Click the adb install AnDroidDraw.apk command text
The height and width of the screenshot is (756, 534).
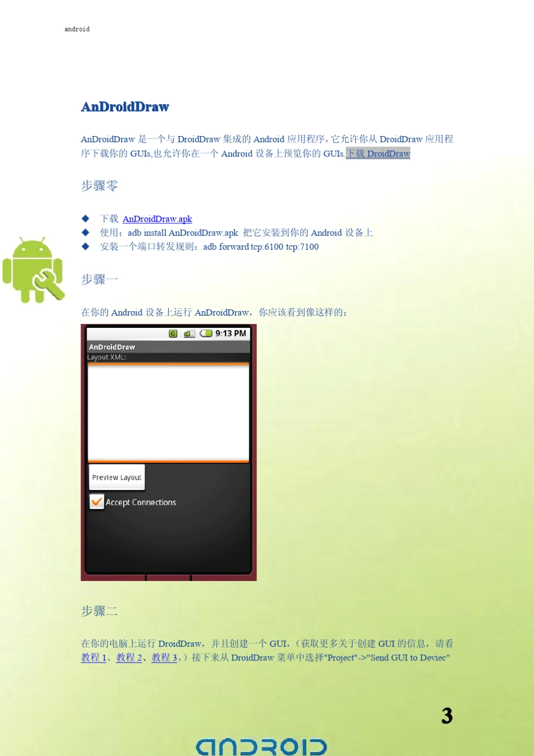point(183,233)
